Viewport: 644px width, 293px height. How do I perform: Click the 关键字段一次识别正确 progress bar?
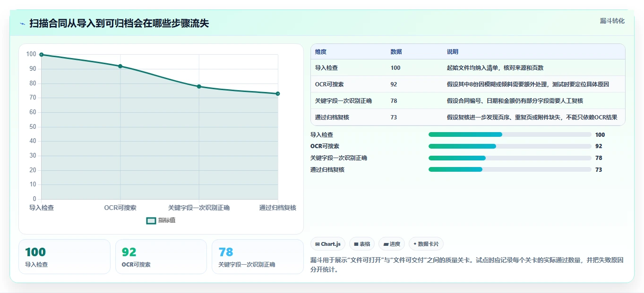[510, 158]
